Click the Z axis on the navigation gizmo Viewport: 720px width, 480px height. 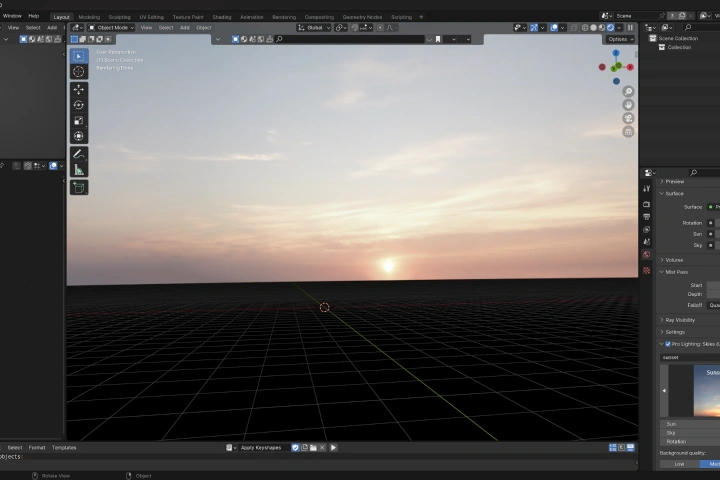coord(616,53)
